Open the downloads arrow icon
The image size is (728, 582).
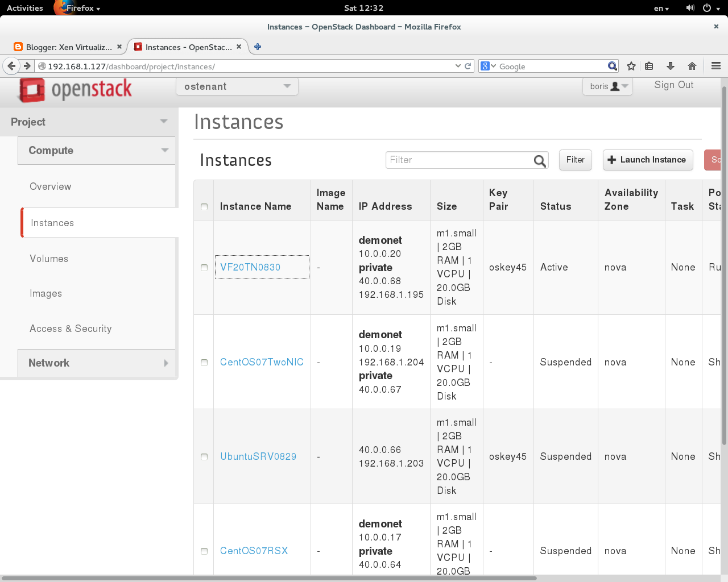click(x=671, y=66)
